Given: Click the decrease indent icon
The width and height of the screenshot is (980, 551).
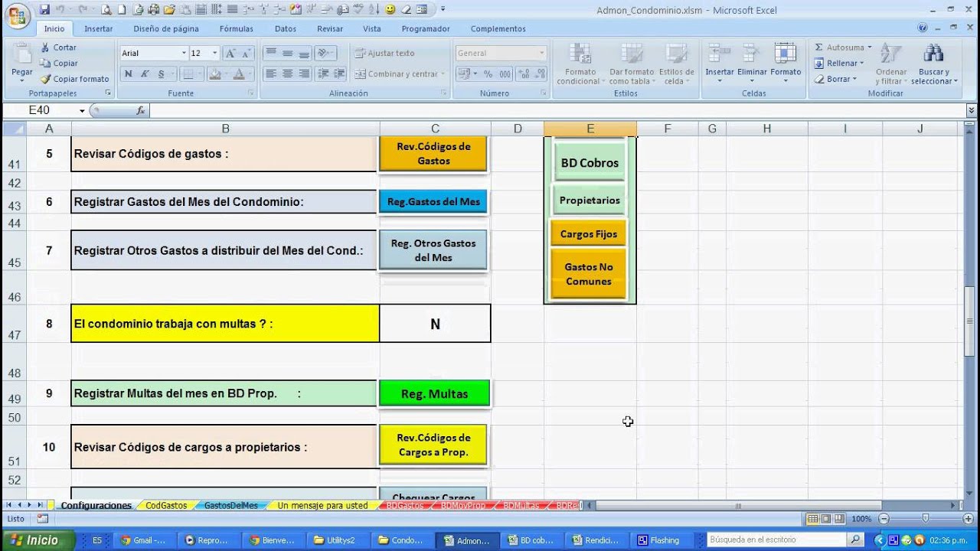Looking at the screenshot, I should 322,74.
